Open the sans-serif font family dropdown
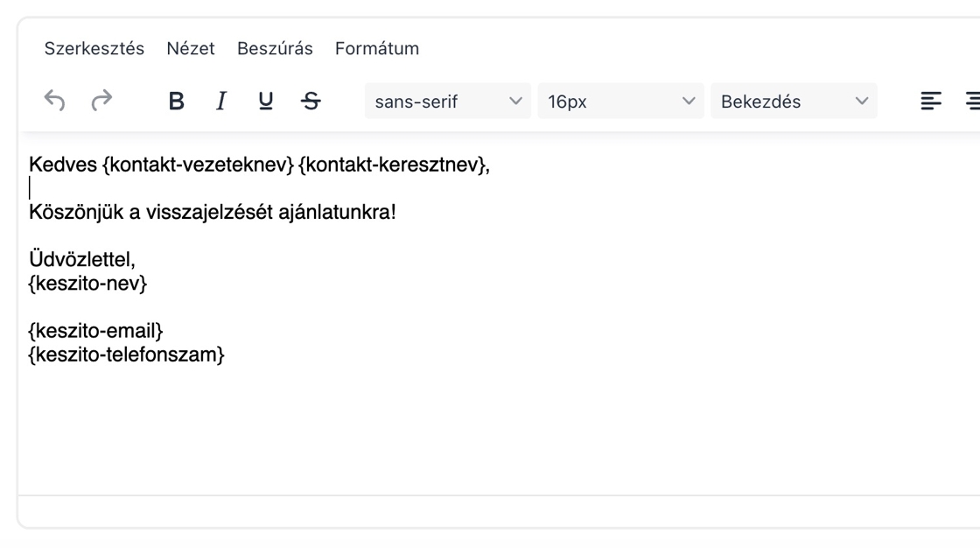Screen dimensions: 980x548 click(x=447, y=102)
